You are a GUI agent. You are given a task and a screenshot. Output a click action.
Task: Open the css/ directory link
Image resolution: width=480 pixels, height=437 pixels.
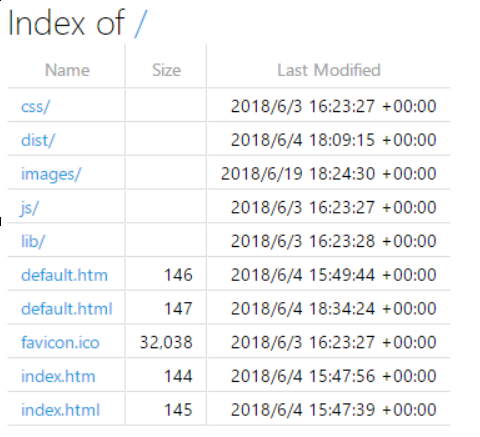[35, 107]
